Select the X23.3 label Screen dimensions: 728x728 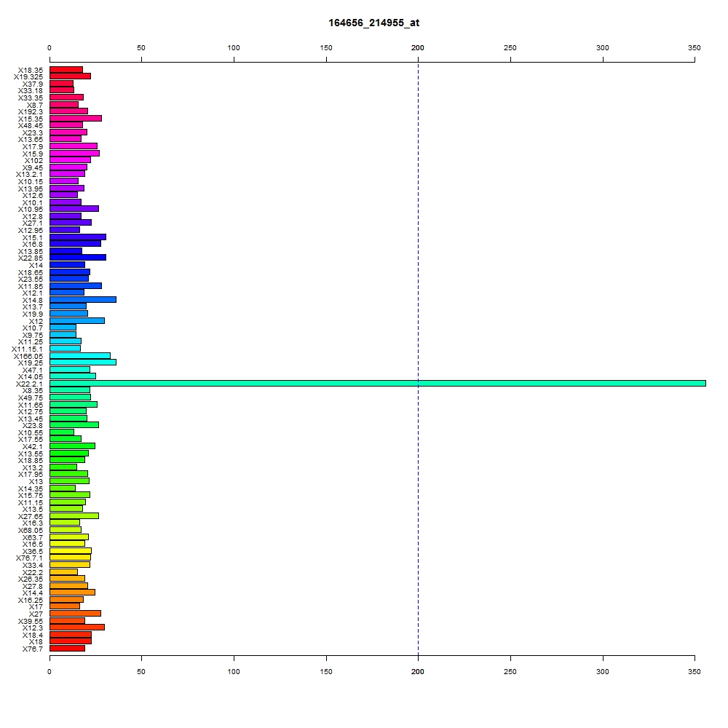tap(33, 132)
